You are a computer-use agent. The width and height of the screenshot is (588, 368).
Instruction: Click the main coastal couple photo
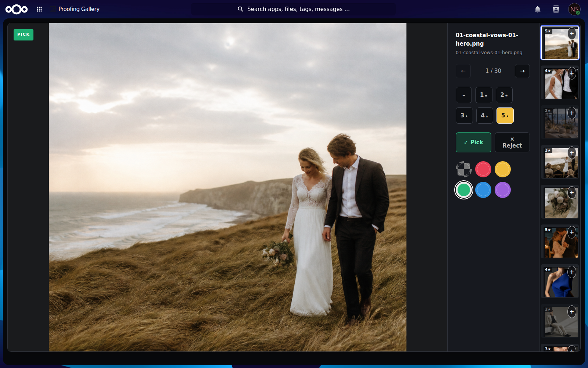227,187
